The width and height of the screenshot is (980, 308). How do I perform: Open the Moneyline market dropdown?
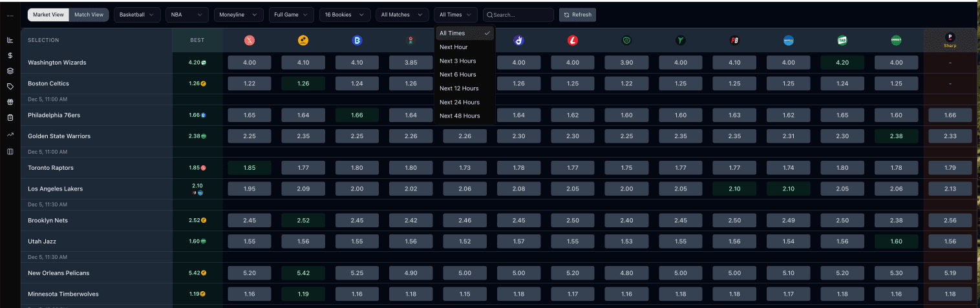pos(239,14)
